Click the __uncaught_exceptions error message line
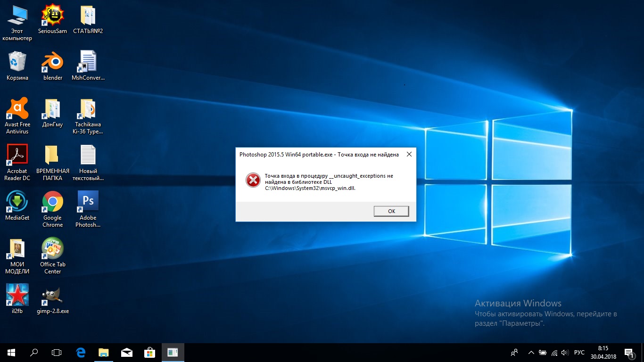 click(x=329, y=176)
